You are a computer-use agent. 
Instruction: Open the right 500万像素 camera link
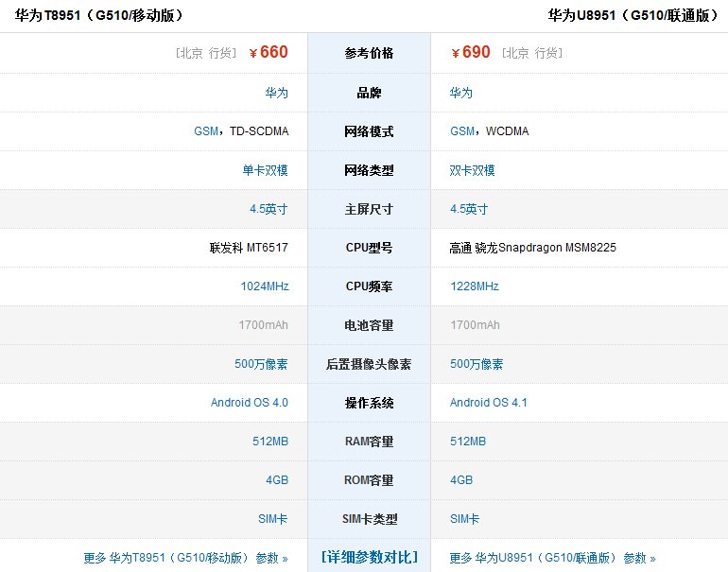477,364
